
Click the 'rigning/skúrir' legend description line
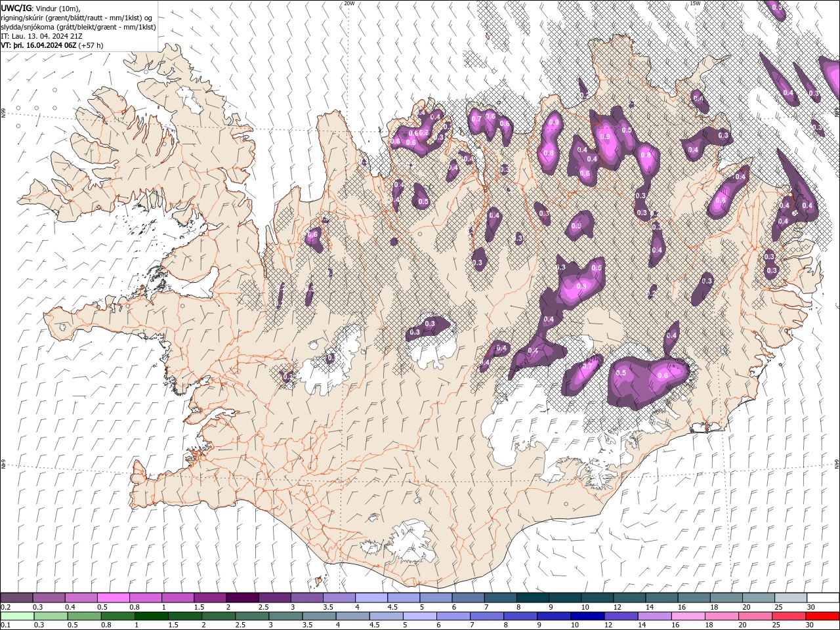pyautogui.click(x=77, y=18)
